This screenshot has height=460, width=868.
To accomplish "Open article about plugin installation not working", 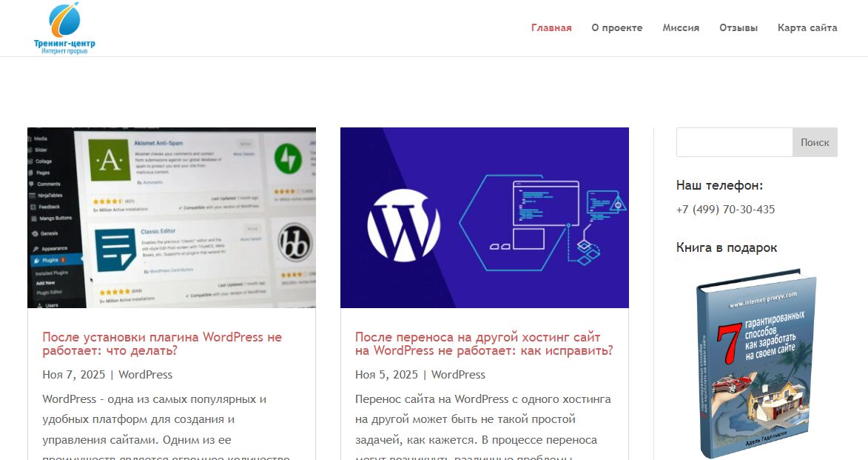I will (x=162, y=344).
